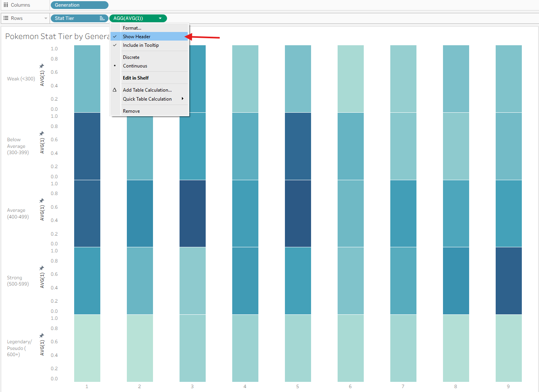
Task: Click the Columns shelf icon
Action: click(6, 5)
